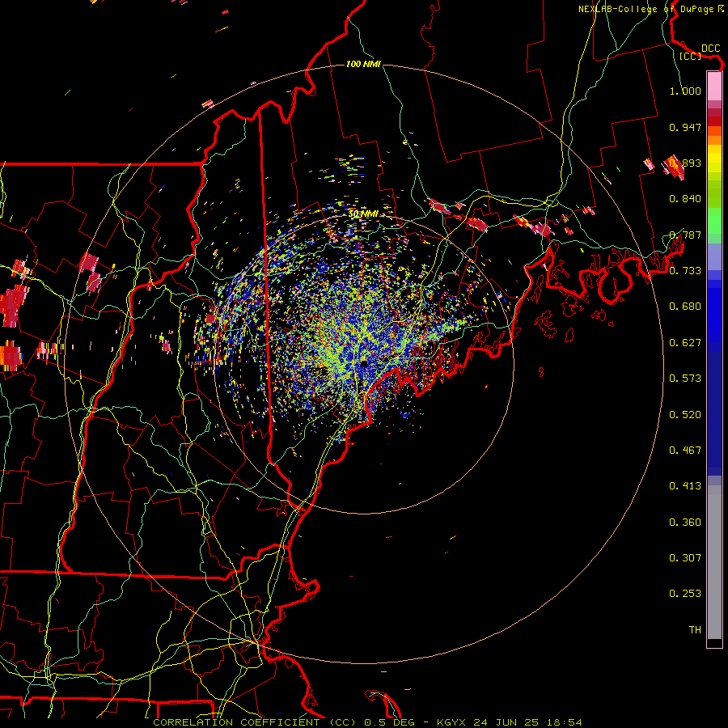Click the pink swatch atop the color bar
This screenshot has height=728, width=728.
(714, 86)
